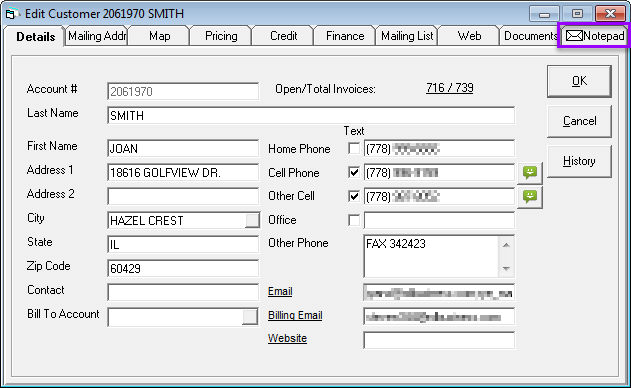Click the Other Cell number field
The width and height of the screenshot is (631, 388).
click(439, 197)
